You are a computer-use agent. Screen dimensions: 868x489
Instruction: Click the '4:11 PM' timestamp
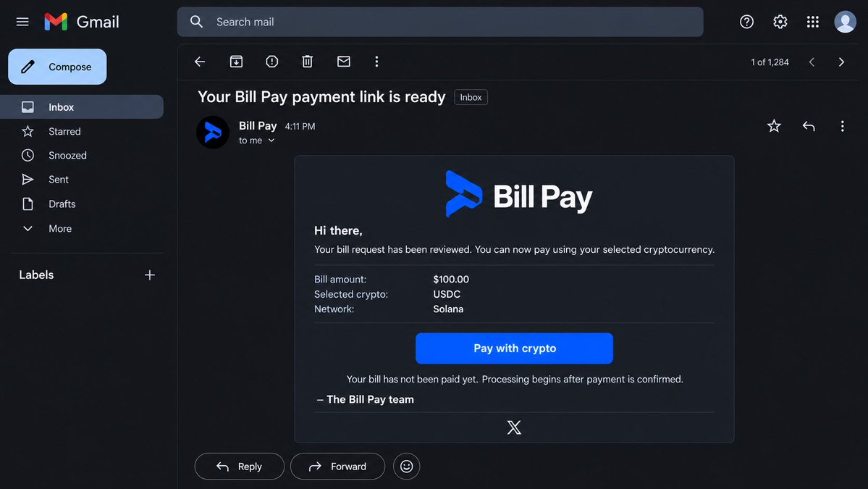coord(300,126)
